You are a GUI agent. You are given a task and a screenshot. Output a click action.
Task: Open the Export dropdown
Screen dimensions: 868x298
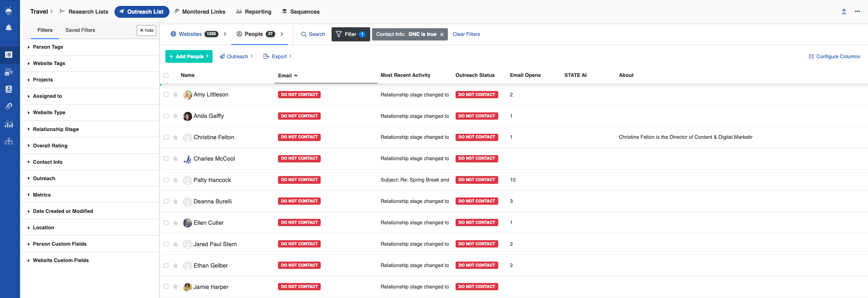coord(278,56)
